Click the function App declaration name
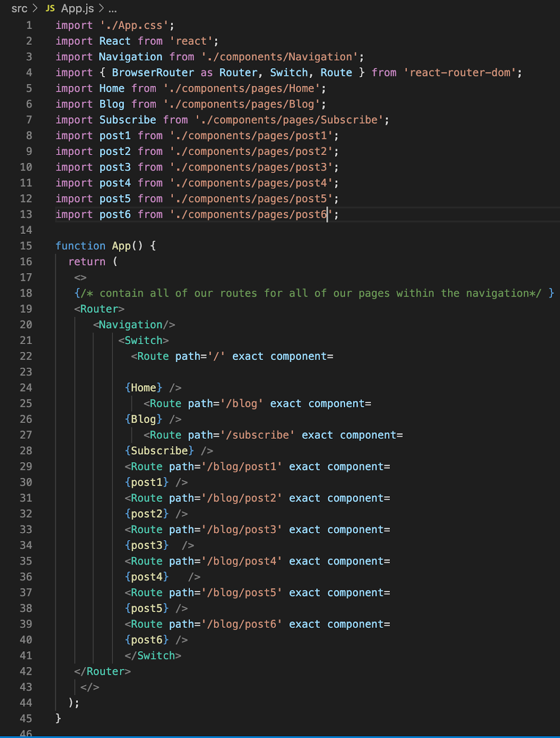 (x=121, y=246)
